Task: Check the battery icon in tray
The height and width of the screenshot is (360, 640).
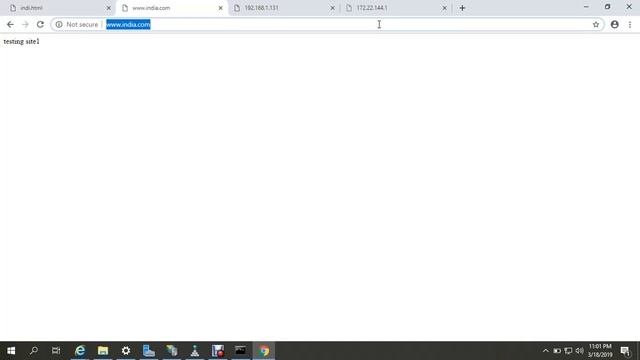Action: tap(557, 351)
